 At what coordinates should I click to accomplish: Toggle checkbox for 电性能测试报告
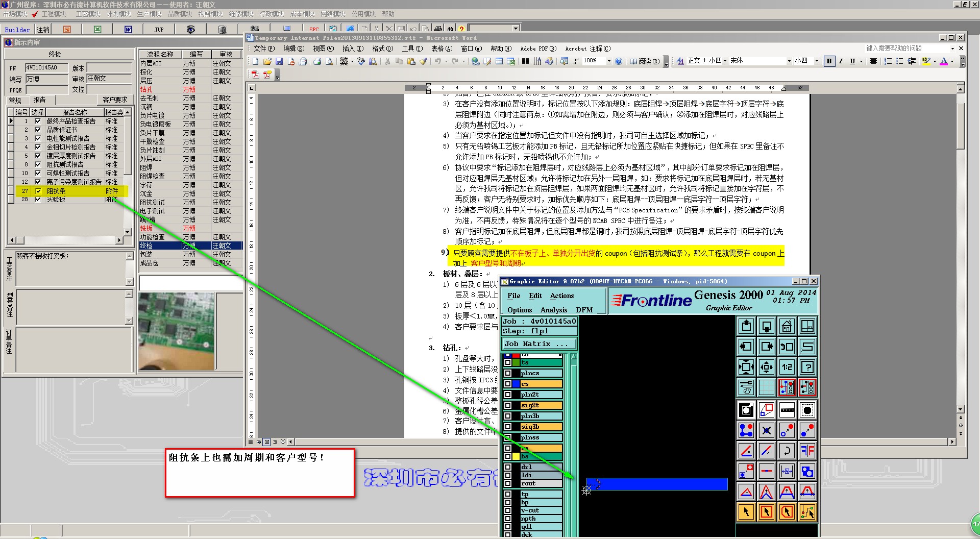38,138
